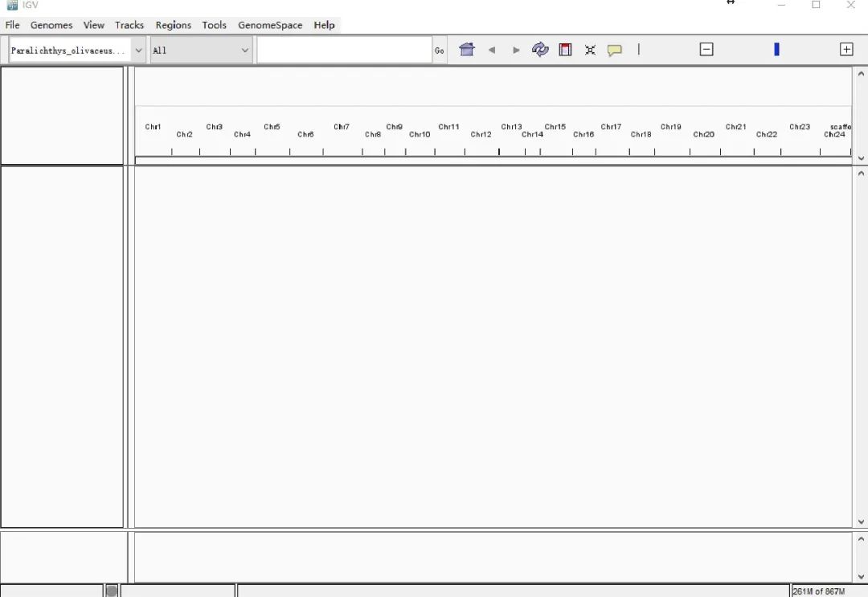Select Chr10 label in ruler
The image size is (868, 597).
(420, 134)
